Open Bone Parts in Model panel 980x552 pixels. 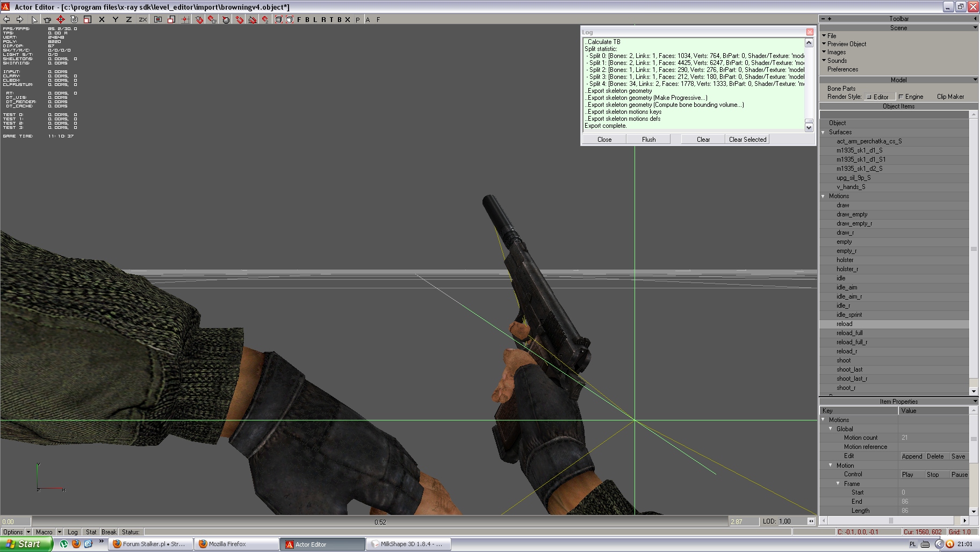click(x=841, y=89)
